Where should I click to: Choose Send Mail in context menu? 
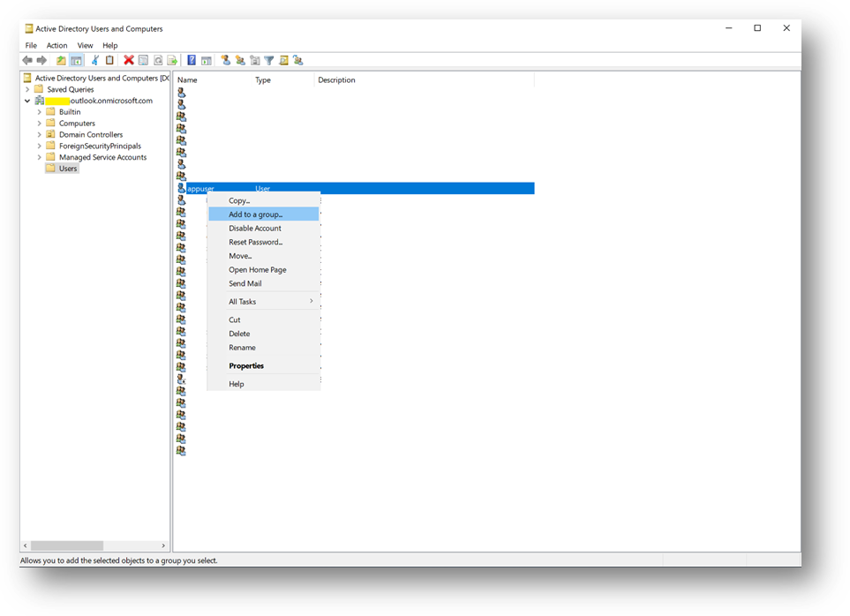[x=264, y=283]
